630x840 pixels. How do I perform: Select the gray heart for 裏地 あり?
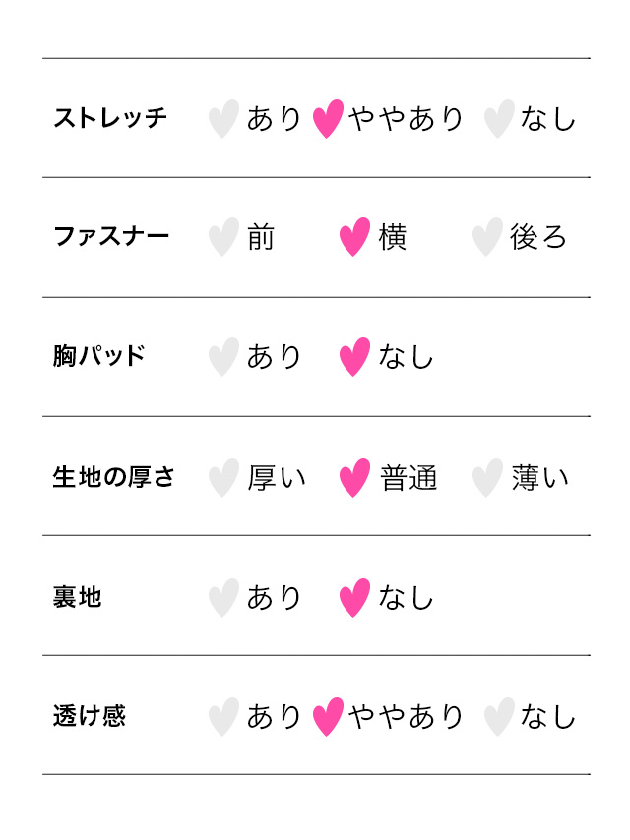point(223,598)
